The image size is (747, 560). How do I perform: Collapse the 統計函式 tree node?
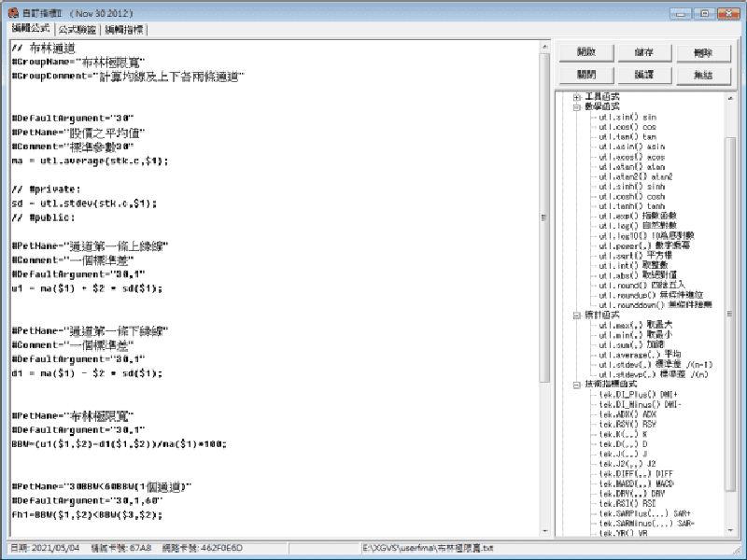pyautogui.click(x=576, y=315)
